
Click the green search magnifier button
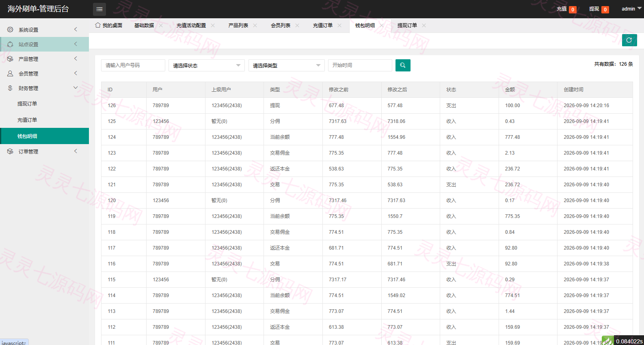[x=403, y=65]
